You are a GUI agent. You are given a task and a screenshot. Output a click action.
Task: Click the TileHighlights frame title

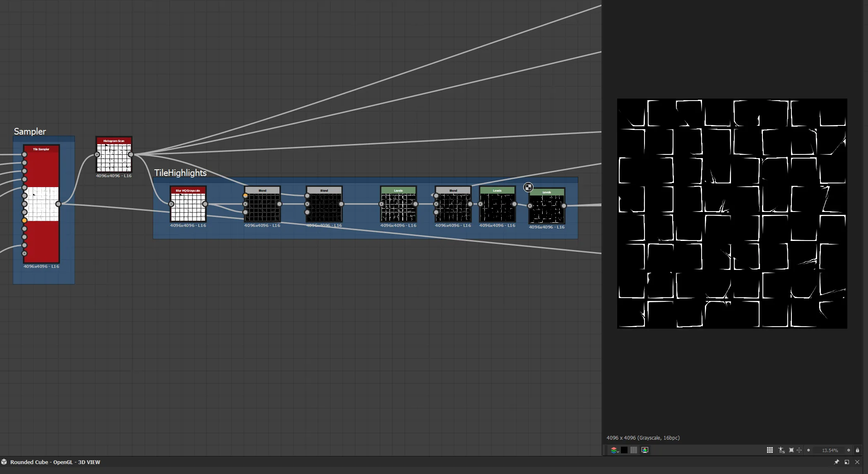[x=180, y=173]
